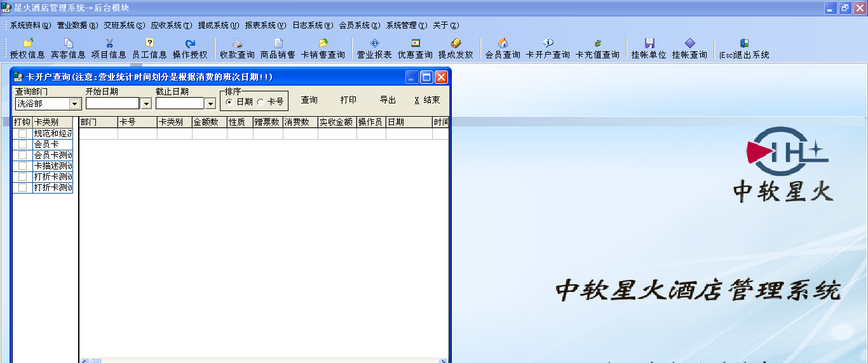
Task: Click the 开始日期 input field
Action: (x=112, y=103)
